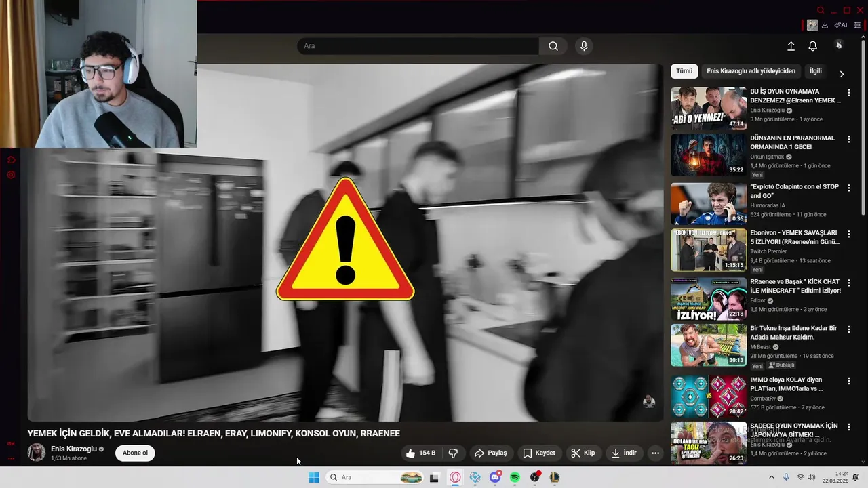
Task: Open options menu for Explotó Colapinto video
Action: click(848, 188)
